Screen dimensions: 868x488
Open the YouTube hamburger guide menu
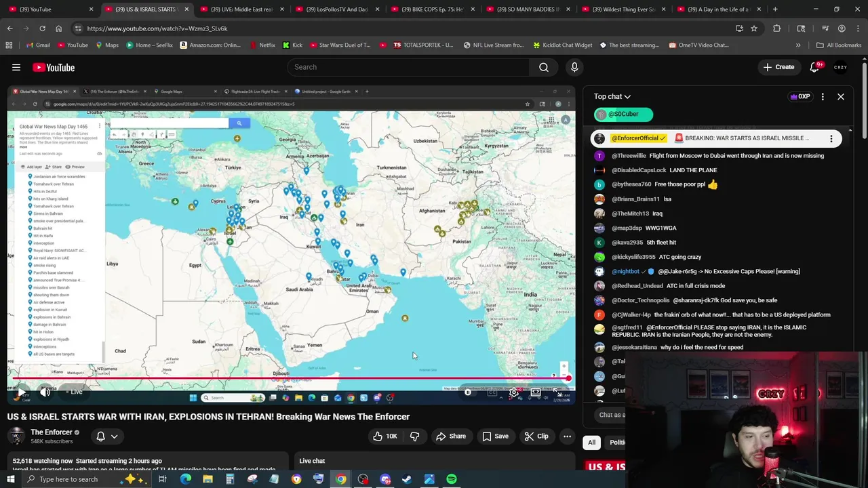(x=16, y=67)
